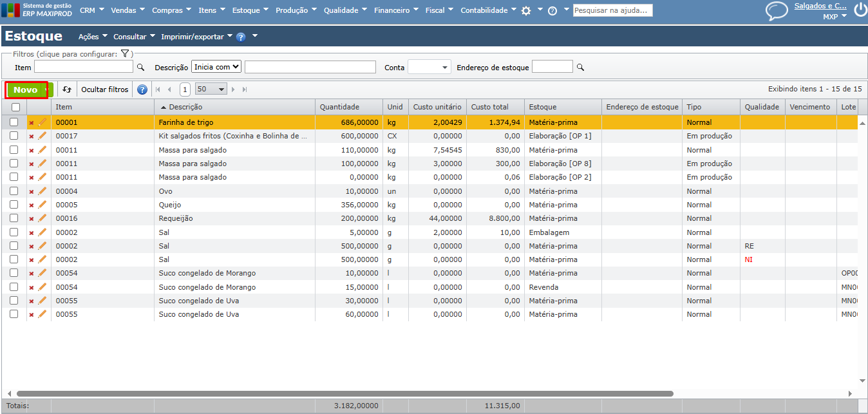Screen dimensions: 868x414
Task: Select the Queijo row checkbox
Action: coord(14,205)
